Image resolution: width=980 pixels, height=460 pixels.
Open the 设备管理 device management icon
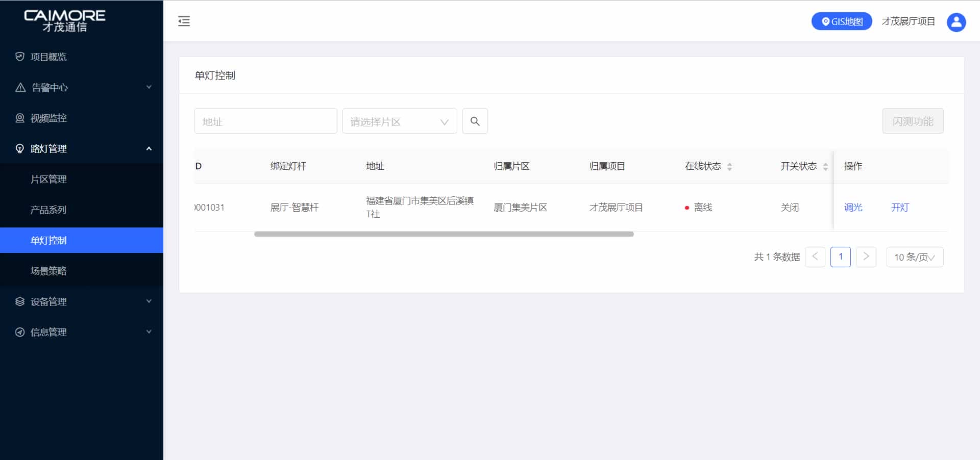point(19,301)
